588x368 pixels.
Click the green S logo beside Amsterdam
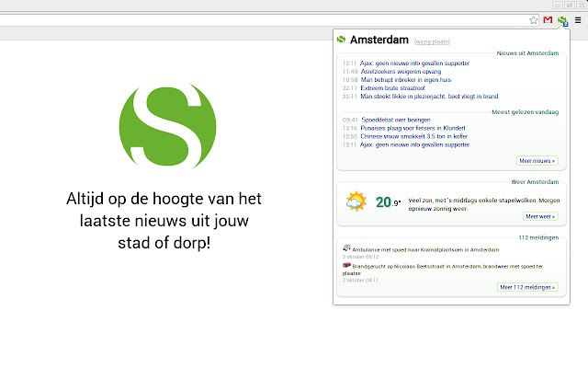tap(341, 40)
